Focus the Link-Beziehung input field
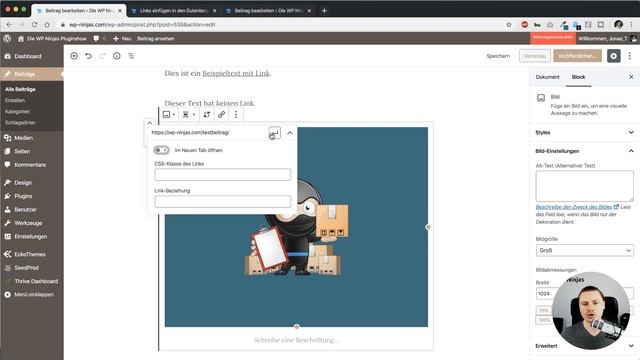This screenshot has width=640, height=360. 223,202
